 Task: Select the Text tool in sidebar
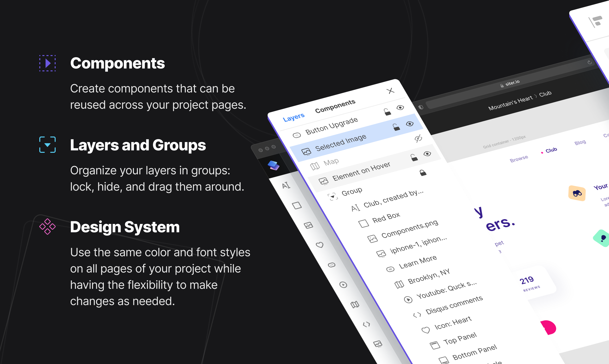click(x=286, y=185)
